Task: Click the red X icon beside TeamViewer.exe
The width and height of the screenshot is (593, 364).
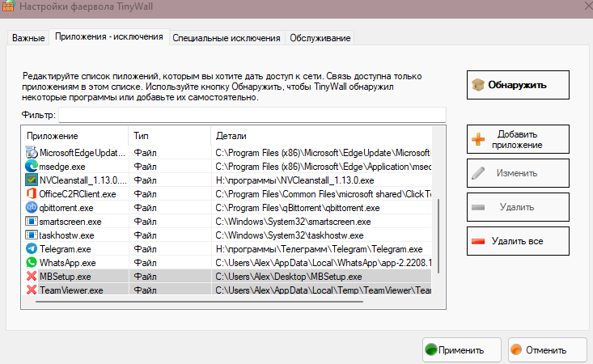Action: pyautogui.click(x=32, y=290)
